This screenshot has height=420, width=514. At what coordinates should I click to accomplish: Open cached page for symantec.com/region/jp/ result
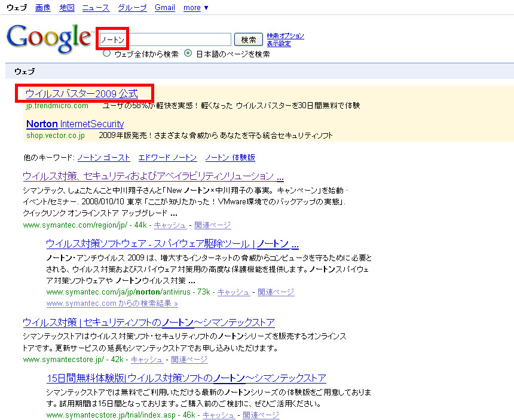click(170, 225)
